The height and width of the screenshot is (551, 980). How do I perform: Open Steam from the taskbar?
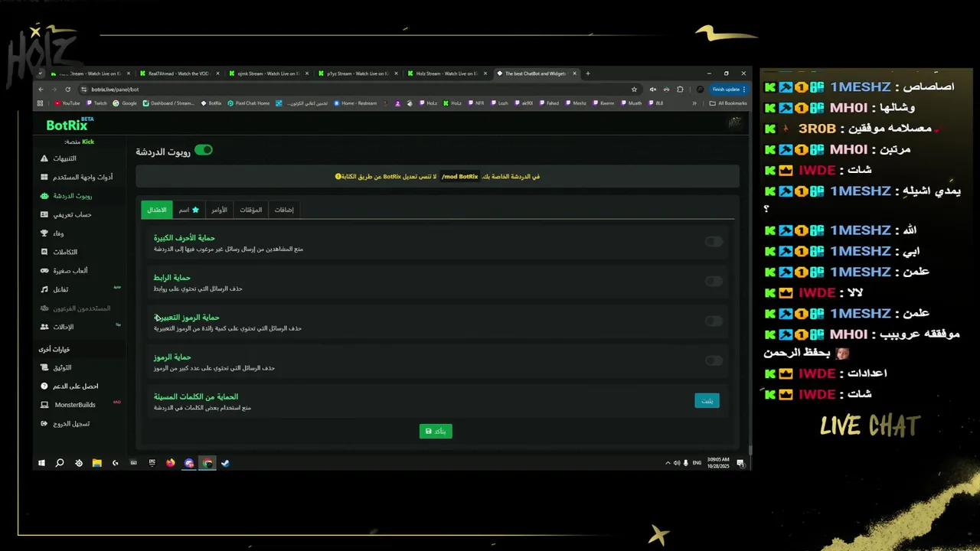tap(225, 463)
